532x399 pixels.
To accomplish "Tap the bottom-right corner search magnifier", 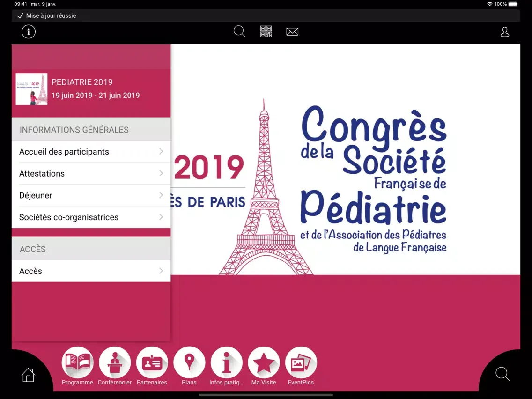I will click(502, 374).
